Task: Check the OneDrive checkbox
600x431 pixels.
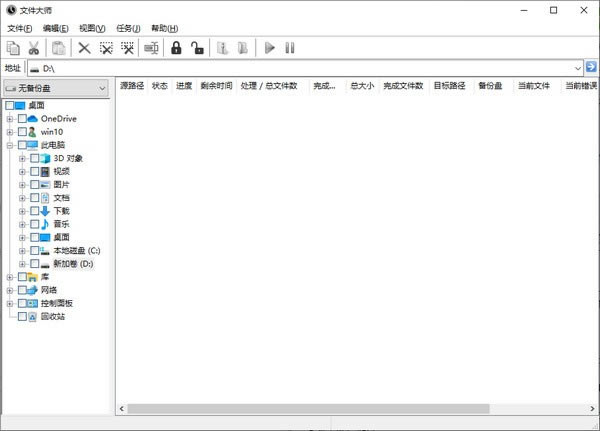Action: pyautogui.click(x=23, y=119)
